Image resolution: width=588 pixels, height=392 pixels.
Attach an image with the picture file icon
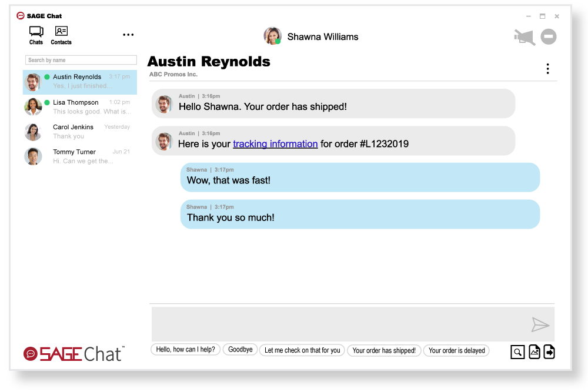tap(534, 352)
